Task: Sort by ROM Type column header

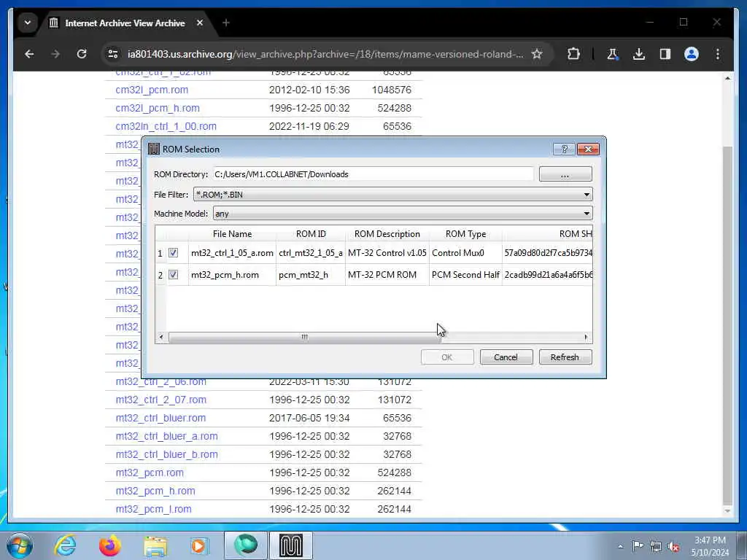Action: coord(465,234)
